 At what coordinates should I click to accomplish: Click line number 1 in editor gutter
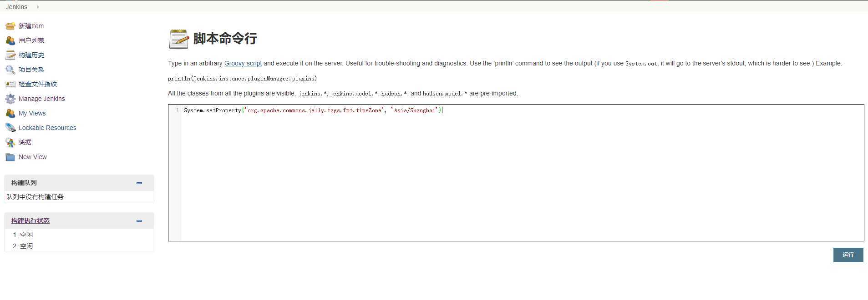tap(177, 110)
